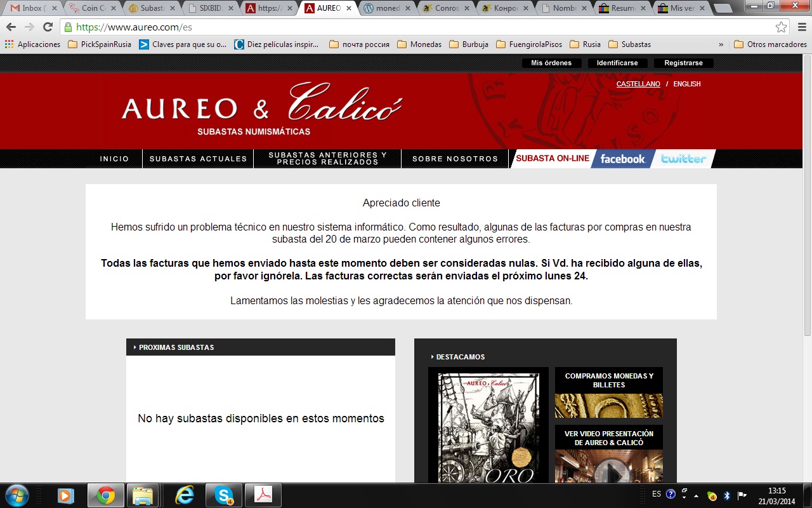The width and height of the screenshot is (812, 508).
Task: Open the Monedas bookmark folder
Action: [419, 44]
